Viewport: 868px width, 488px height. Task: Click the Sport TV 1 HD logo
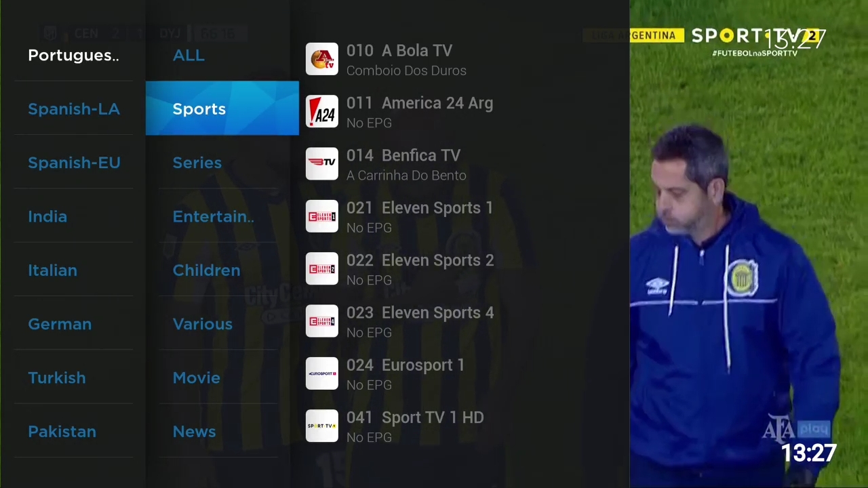point(321,426)
